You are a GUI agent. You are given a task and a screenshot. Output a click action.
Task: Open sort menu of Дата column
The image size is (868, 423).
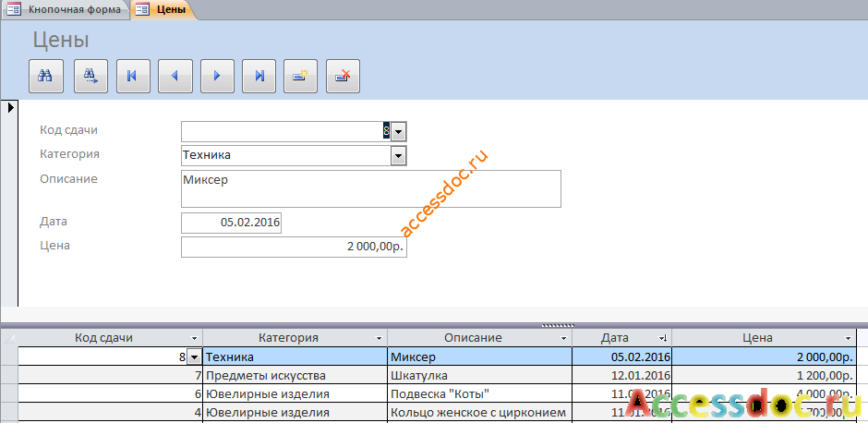[663, 338]
